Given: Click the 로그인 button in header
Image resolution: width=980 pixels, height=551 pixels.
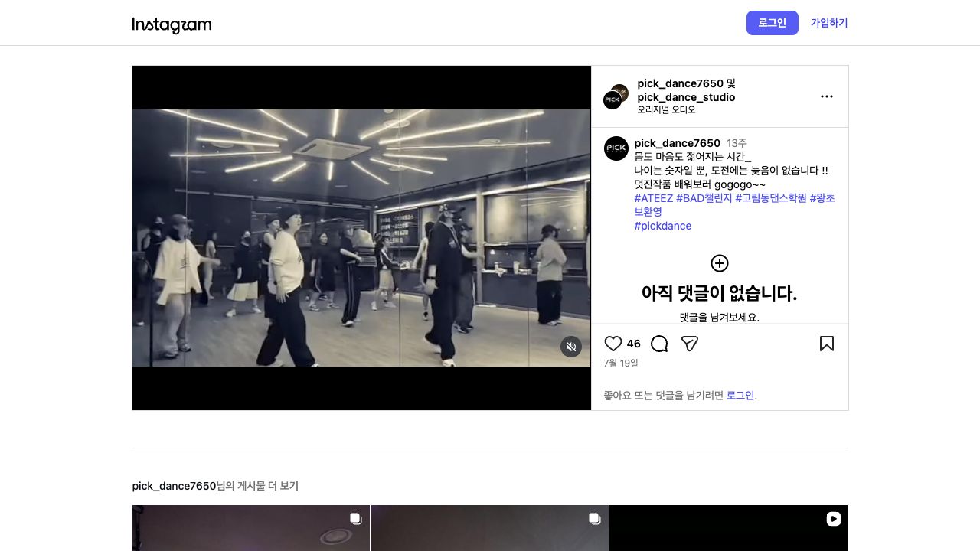Looking at the screenshot, I should pyautogui.click(x=772, y=23).
